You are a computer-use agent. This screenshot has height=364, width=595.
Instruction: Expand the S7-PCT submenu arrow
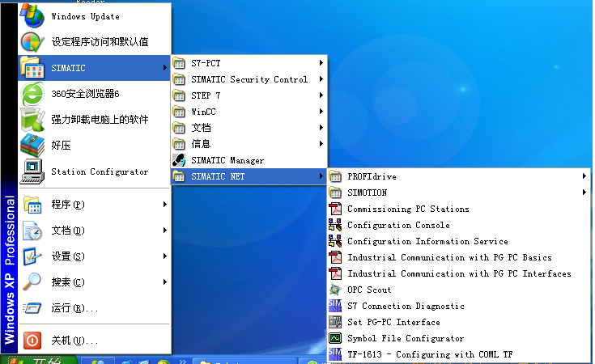[321, 63]
